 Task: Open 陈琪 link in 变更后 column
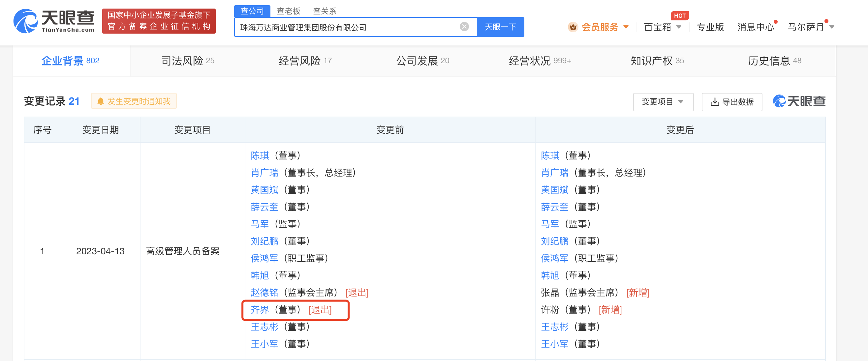coord(550,155)
